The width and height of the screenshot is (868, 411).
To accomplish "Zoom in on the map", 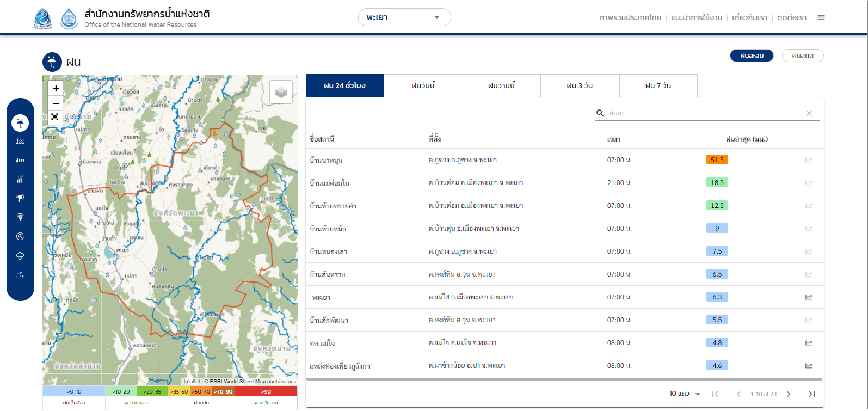I will (x=56, y=88).
